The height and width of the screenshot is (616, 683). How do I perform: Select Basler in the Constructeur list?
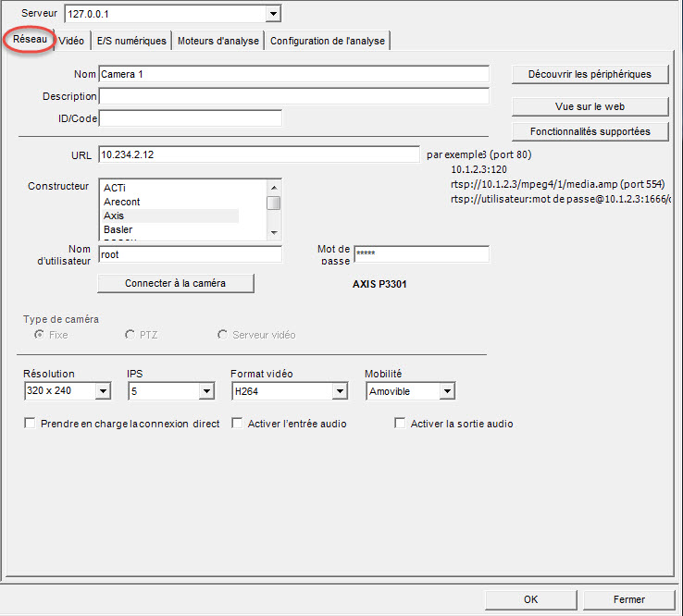(170, 230)
